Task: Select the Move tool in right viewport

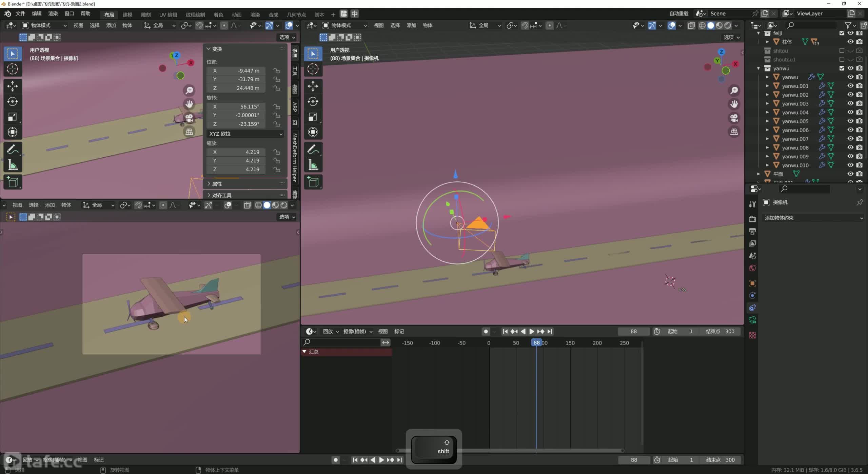Action: 313,86
